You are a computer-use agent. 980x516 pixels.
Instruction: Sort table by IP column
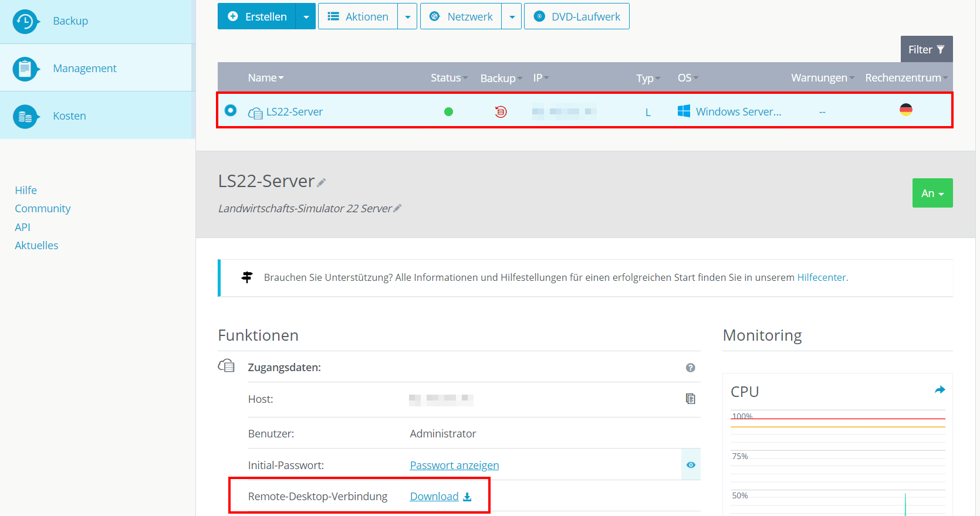[541, 77]
